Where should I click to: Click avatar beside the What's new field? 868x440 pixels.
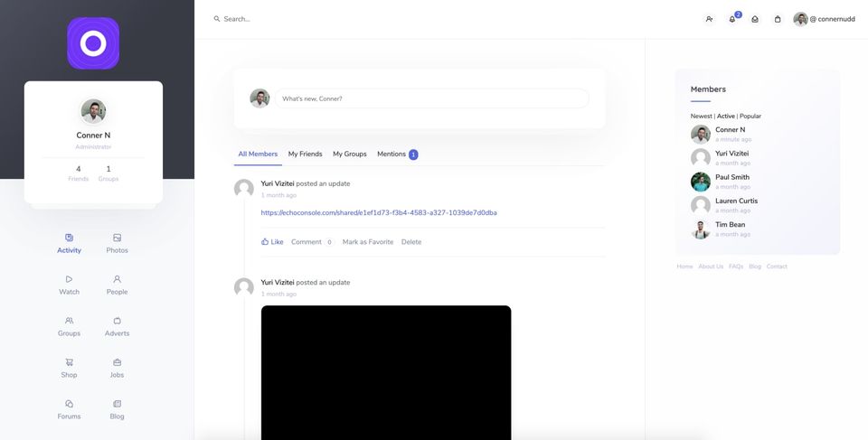pos(259,98)
